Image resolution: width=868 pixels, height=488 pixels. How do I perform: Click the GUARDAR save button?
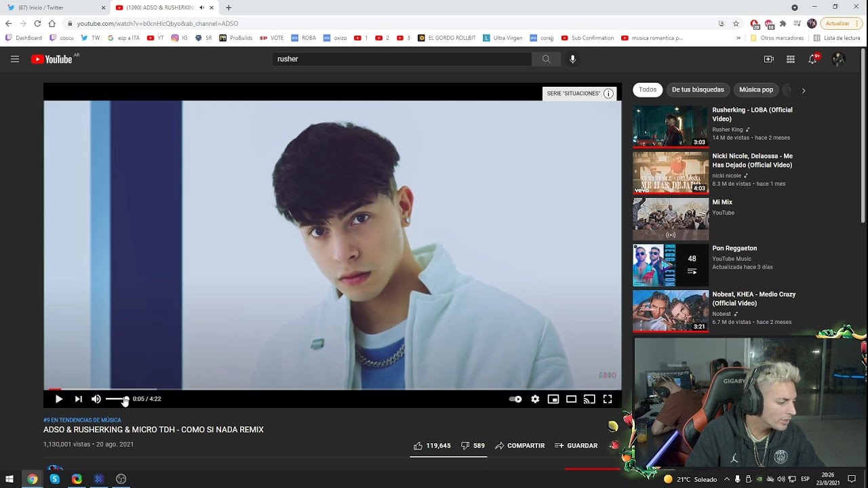pyautogui.click(x=576, y=446)
